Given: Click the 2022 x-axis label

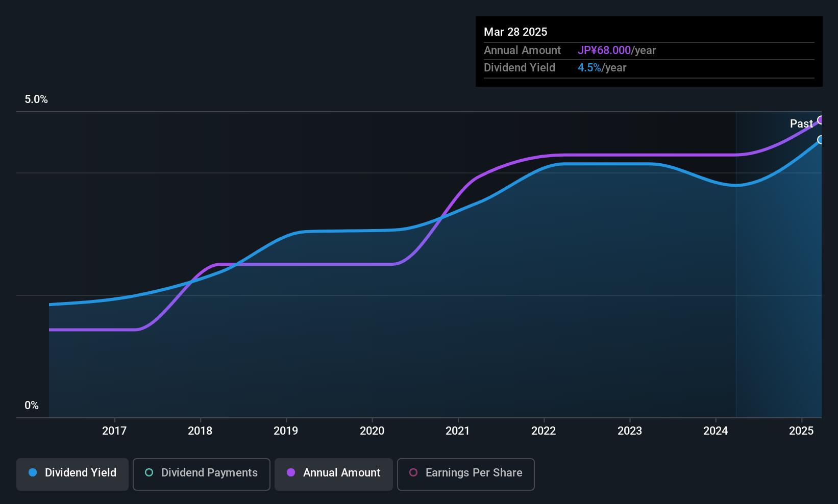Looking at the screenshot, I should tap(544, 431).
